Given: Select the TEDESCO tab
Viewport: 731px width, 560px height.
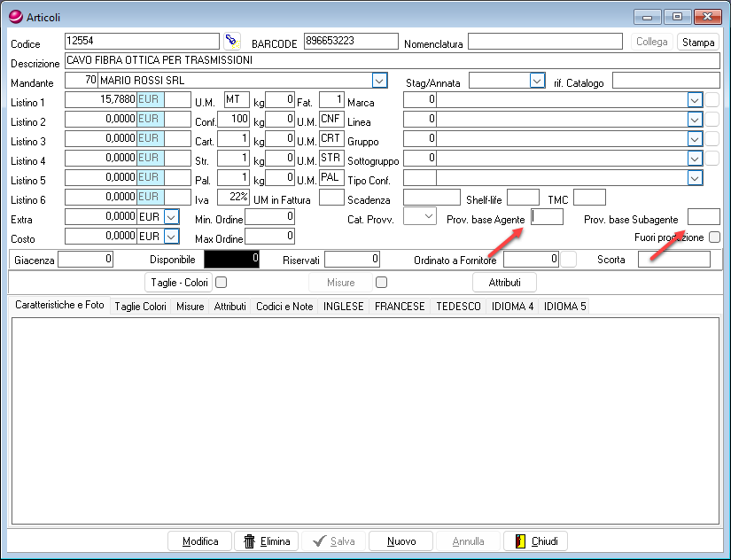Looking at the screenshot, I should [x=458, y=307].
